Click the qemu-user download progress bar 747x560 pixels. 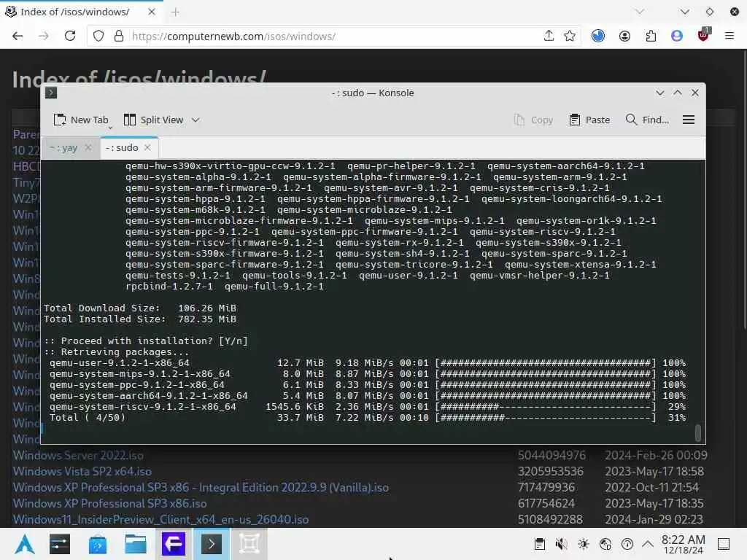tap(546, 363)
